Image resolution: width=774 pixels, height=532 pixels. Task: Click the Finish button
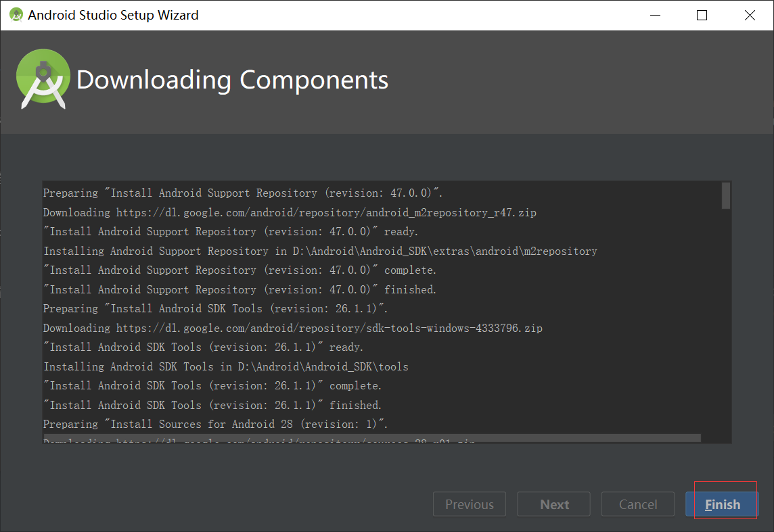722,504
